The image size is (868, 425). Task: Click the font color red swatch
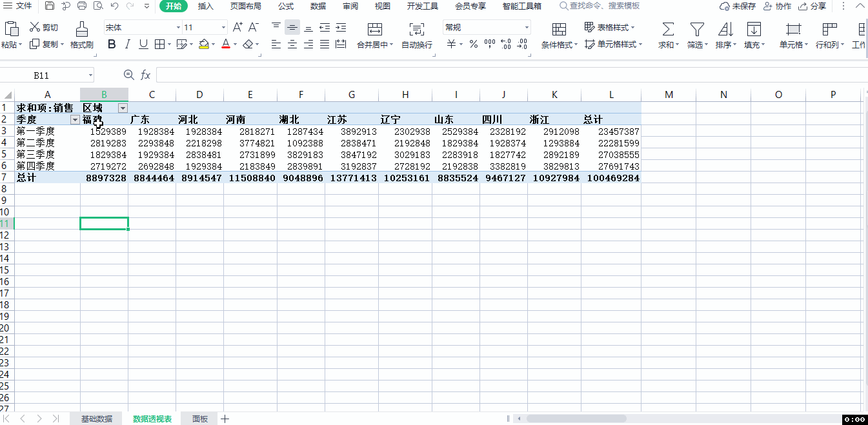[226, 44]
